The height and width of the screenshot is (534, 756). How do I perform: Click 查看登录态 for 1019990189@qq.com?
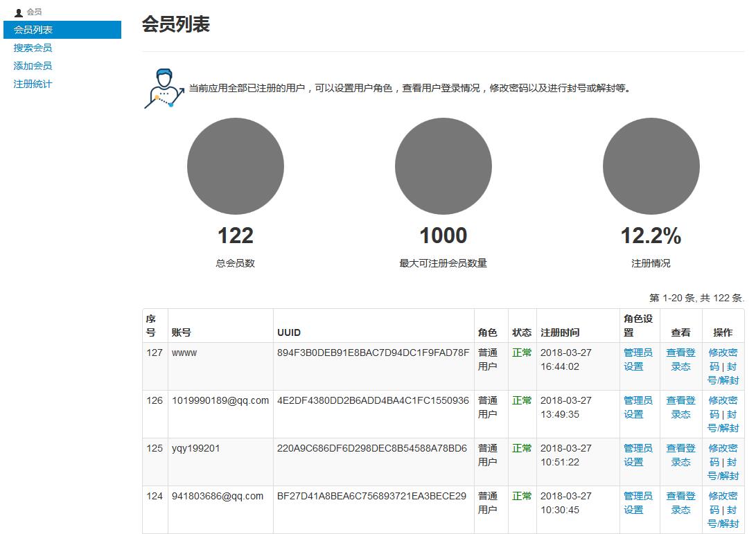pyautogui.click(x=680, y=407)
